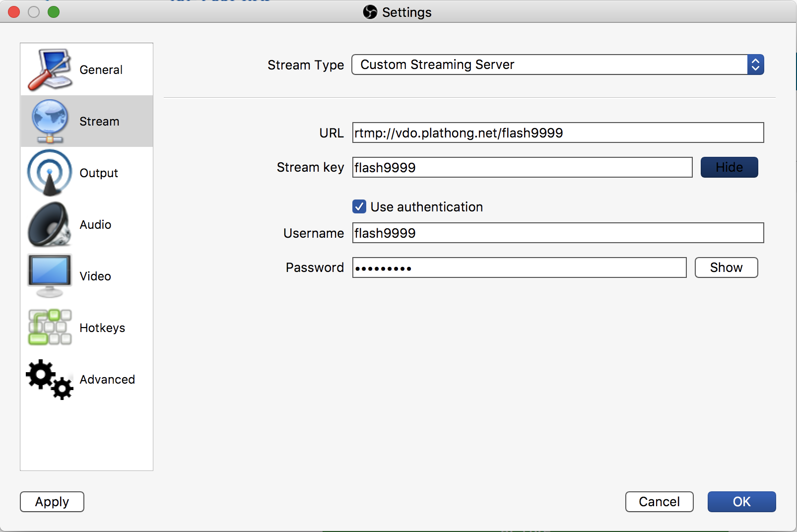Open Video settings label
This screenshot has height=532, width=797.
(x=95, y=276)
